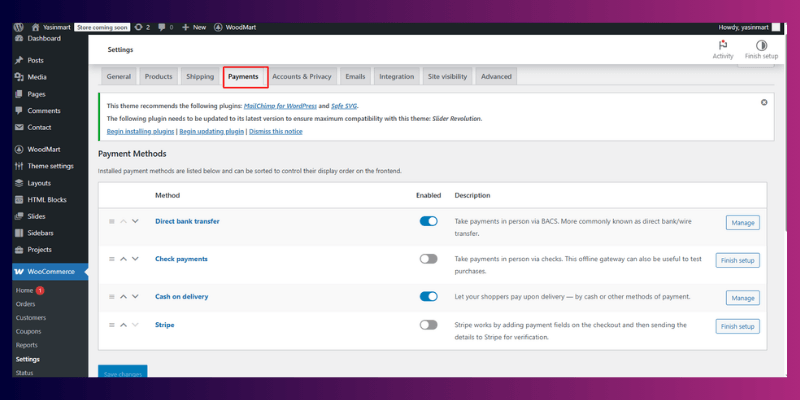Click Finish setup for Check payments
This screenshot has width=800, height=400.
[x=737, y=260]
